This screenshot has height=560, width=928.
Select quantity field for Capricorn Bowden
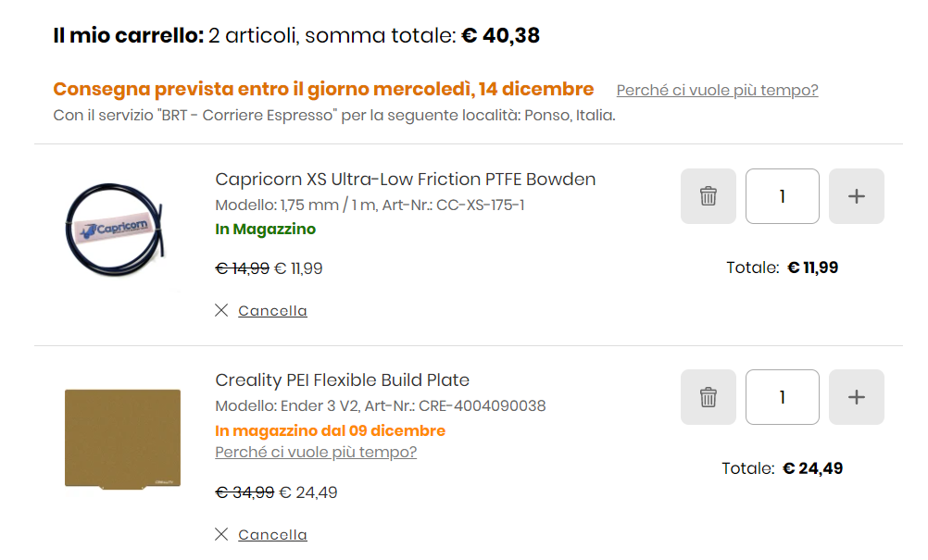click(782, 195)
